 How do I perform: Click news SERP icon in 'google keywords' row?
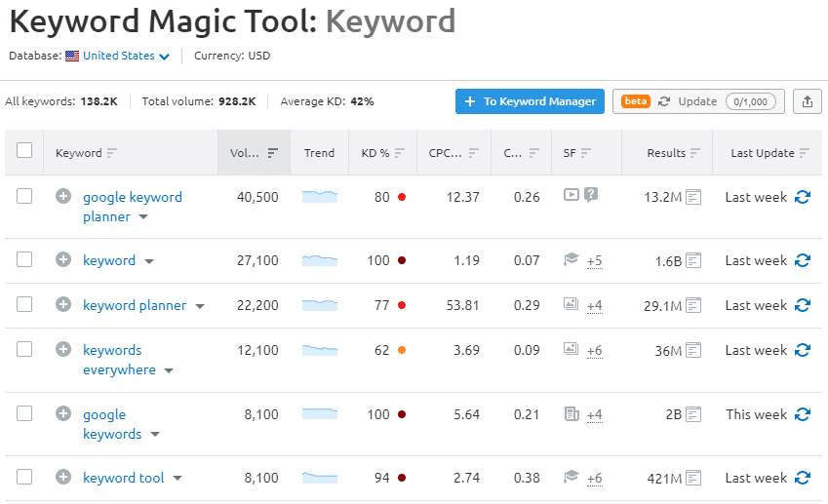pyautogui.click(x=572, y=413)
